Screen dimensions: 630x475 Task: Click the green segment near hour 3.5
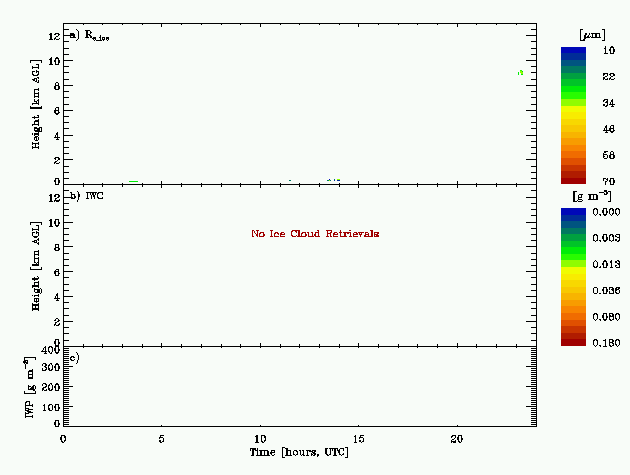(133, 182)
